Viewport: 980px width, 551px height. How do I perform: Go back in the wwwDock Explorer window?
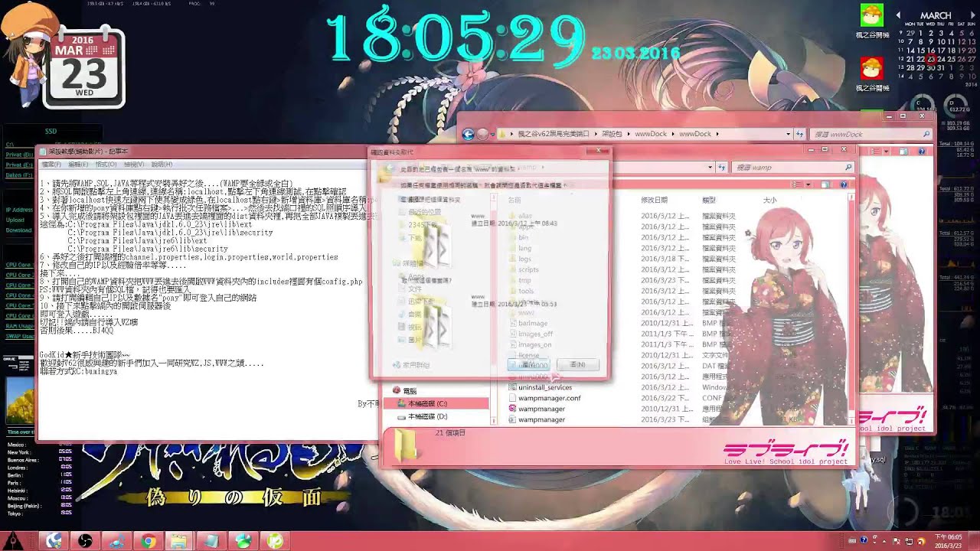469,134
